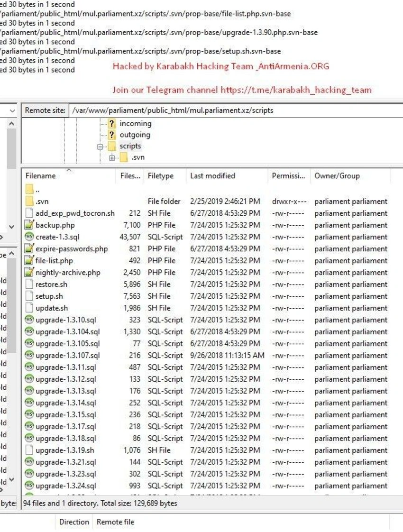Click the drwxr-x--- permissions value
The height and width of the screenshot is (532, 403).
click(x=289, y=201)
